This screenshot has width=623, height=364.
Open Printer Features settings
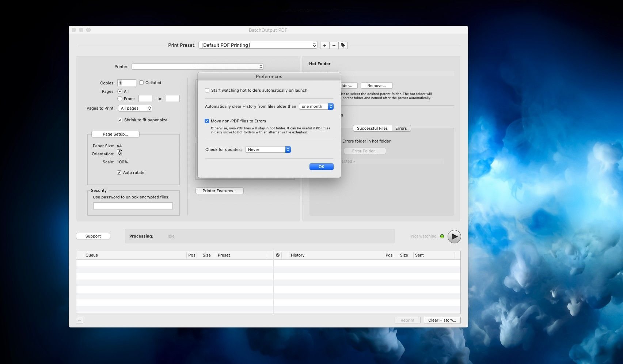[220, 191]
